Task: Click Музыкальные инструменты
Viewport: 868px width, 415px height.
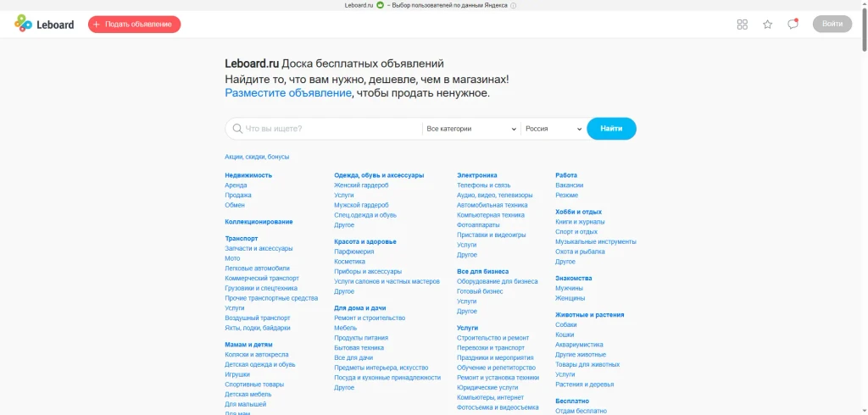Action: [x=596, y=242]
